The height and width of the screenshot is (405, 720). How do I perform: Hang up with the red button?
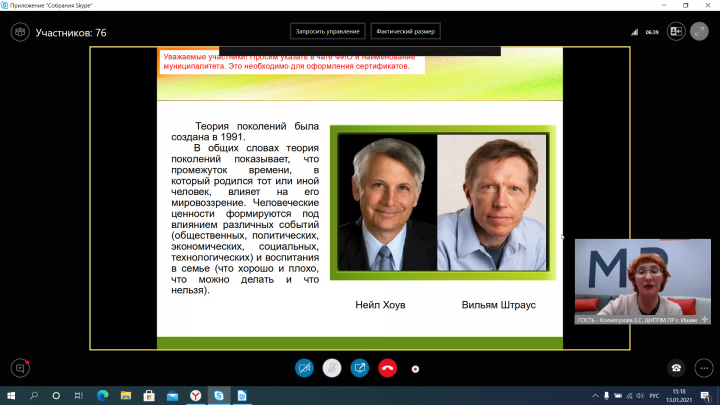click(388, 367)
